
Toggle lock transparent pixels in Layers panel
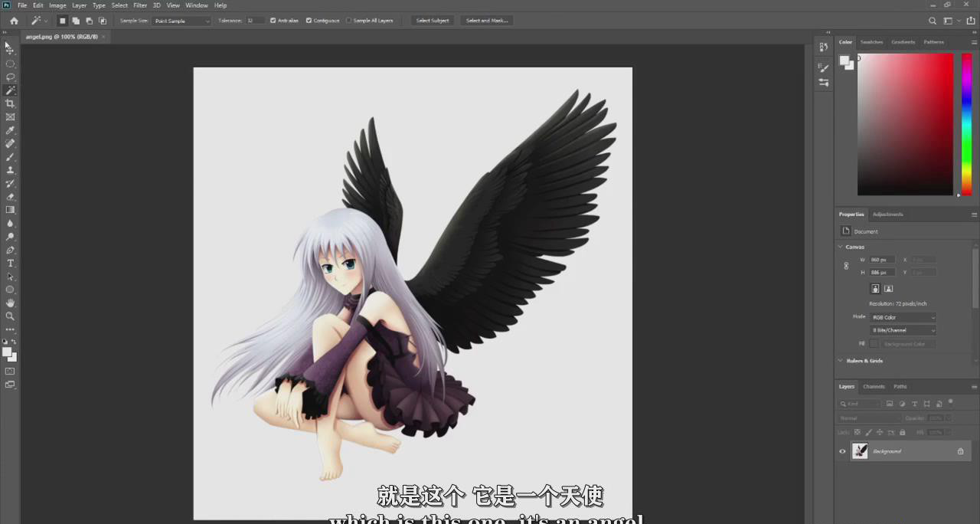coord(857,432)
